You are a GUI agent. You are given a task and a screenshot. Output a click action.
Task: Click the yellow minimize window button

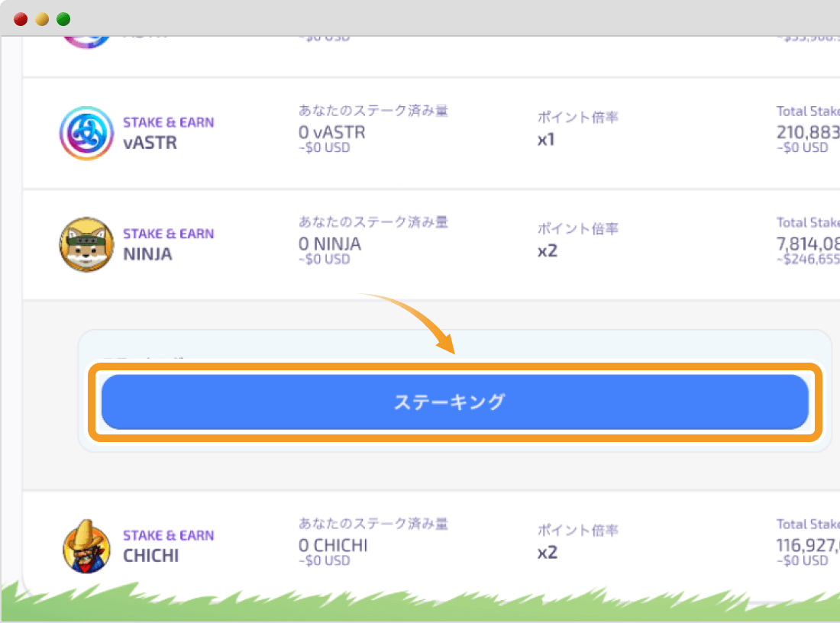42,19
